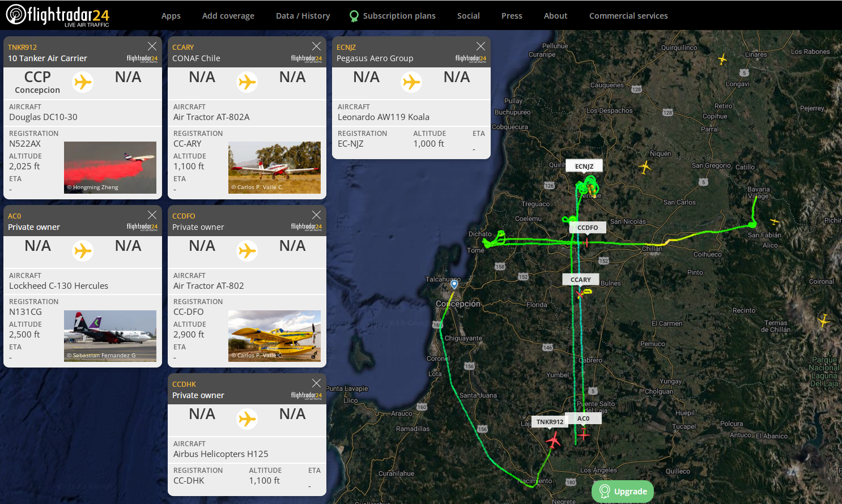Click CCDHK callsign in card header
842x504 pixels.
click(184, 385)
